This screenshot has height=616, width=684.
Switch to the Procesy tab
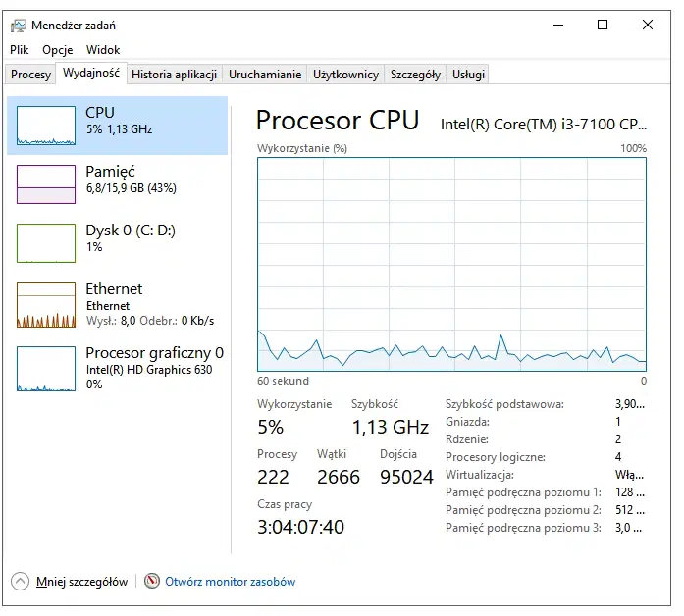30,75
